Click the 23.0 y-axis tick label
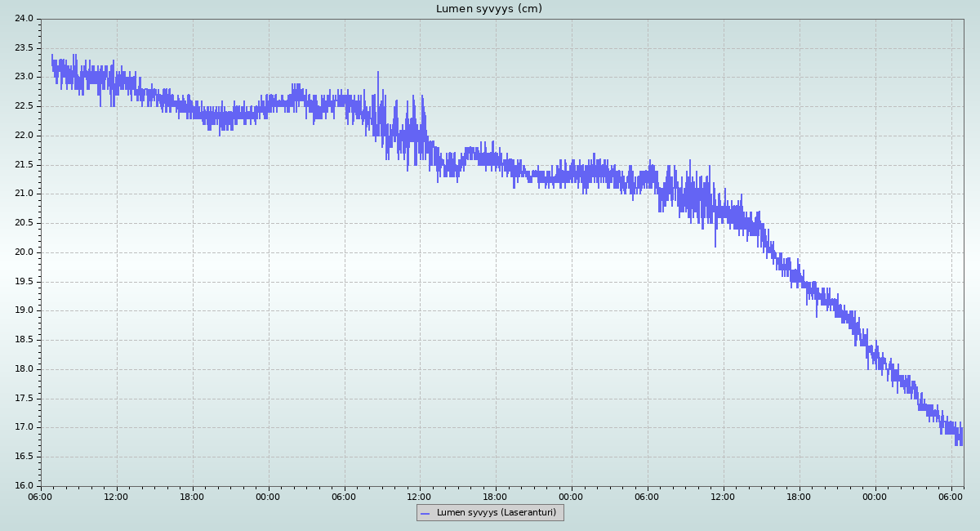Screen dimensions: 980x531 24,77
